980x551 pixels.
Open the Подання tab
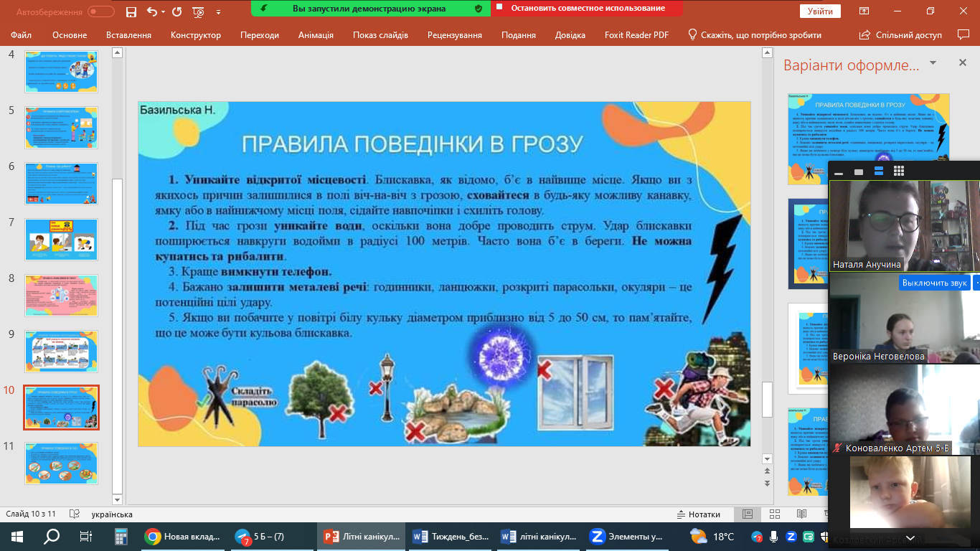tap(519, 34)
